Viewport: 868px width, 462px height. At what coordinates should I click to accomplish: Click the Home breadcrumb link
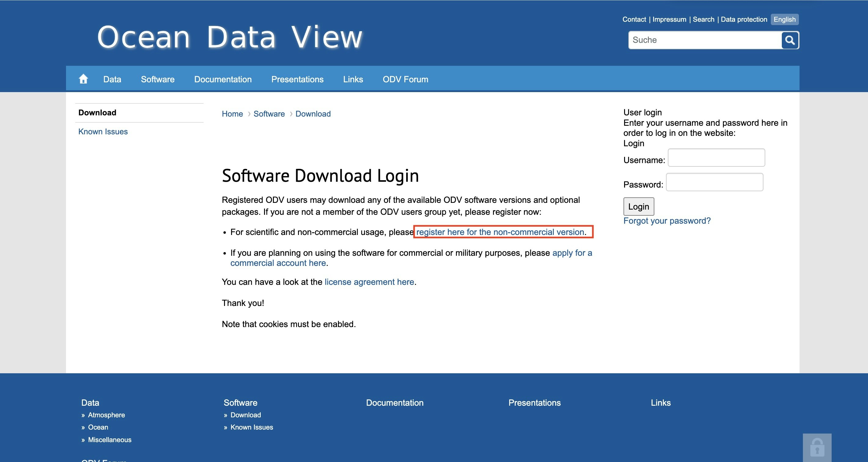click(x=232, y=114)
